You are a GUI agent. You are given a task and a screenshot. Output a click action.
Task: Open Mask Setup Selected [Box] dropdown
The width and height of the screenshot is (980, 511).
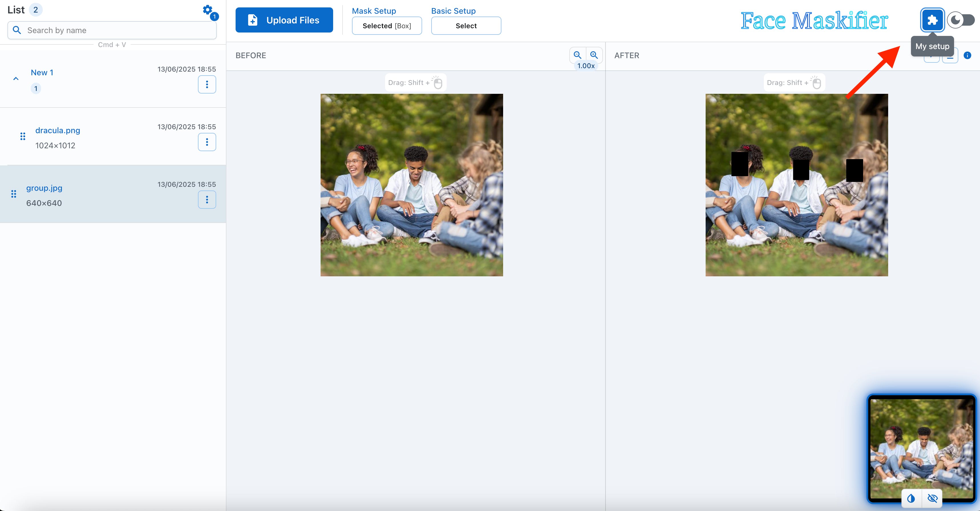tap(386, 26)
